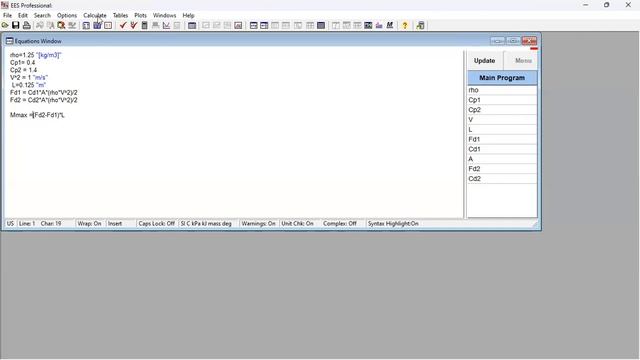Select variable L in variable list
Image resolution: width=640 pixels, height=360 pixels.
click(502, 129)
